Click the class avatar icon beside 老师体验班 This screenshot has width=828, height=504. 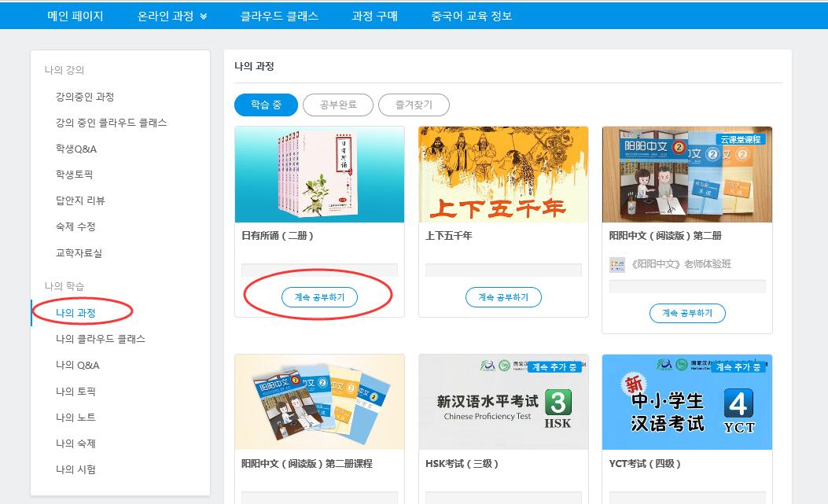(x=616, y=265)
